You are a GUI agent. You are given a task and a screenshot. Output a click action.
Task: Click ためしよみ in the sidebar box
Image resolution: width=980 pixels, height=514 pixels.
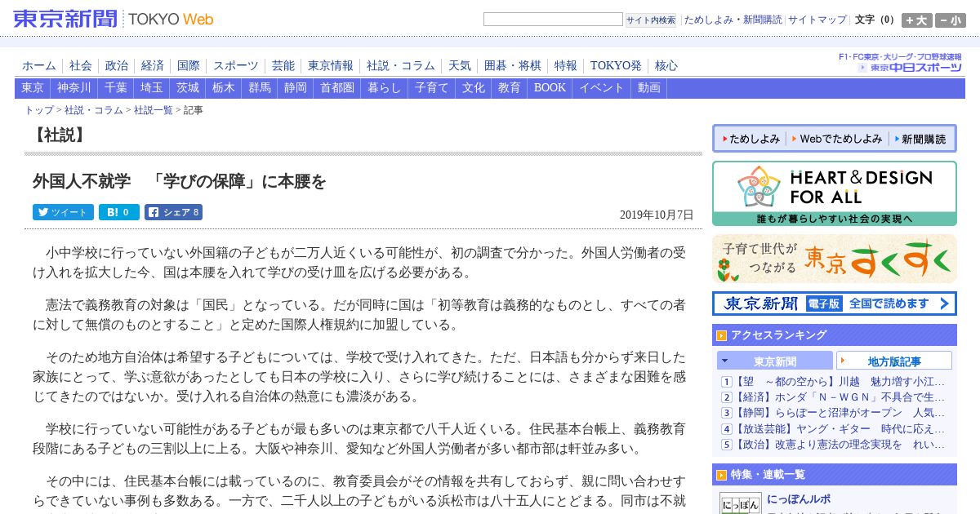pyautogui.click(x=750, y=140)
